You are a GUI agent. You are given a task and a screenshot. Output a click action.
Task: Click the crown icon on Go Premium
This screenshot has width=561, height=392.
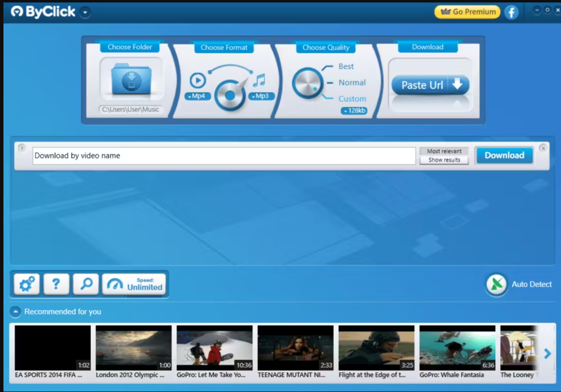pyautogui.click(x=445, y=11)
